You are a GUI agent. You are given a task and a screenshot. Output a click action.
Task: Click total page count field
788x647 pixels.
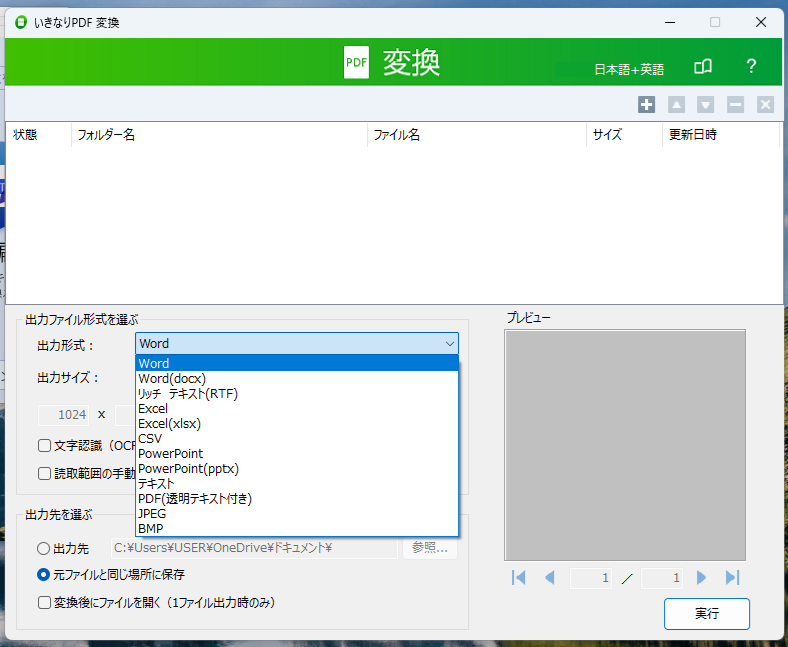pyautogui.click(x=662, y=578)
